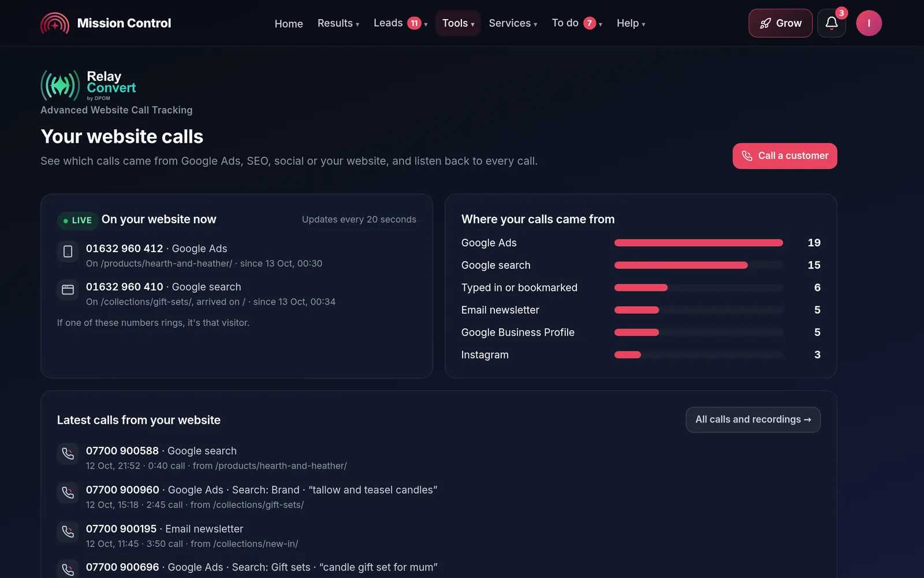
Task: Click the Grow button
Action: [780, 23]
